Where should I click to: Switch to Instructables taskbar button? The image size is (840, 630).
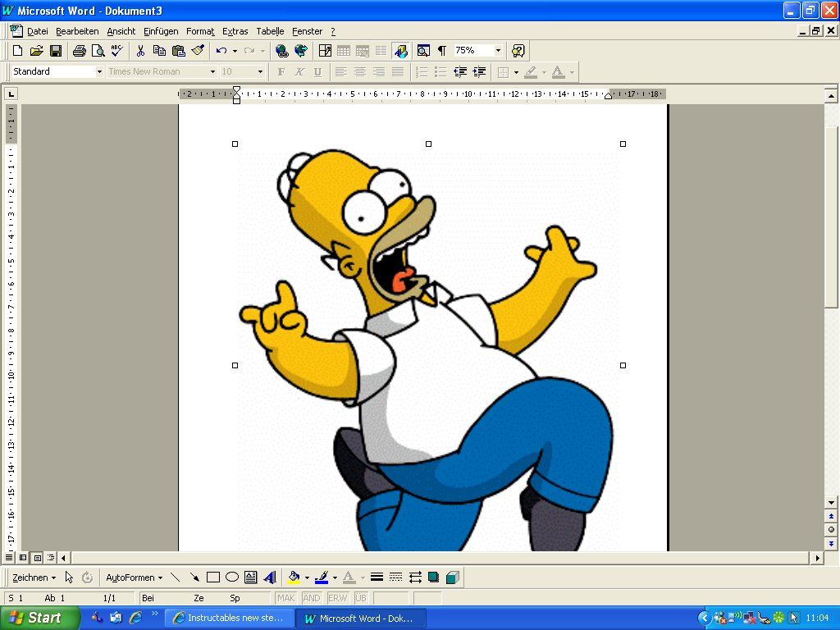tap(228, 618)
